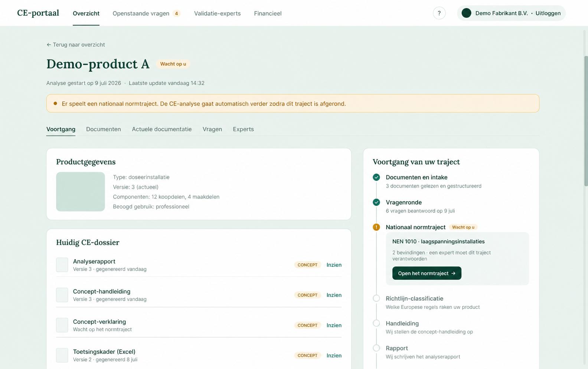Click Inzien for the Concept-handleiding
Screen dimensions: 588x369
pos(334,295)
